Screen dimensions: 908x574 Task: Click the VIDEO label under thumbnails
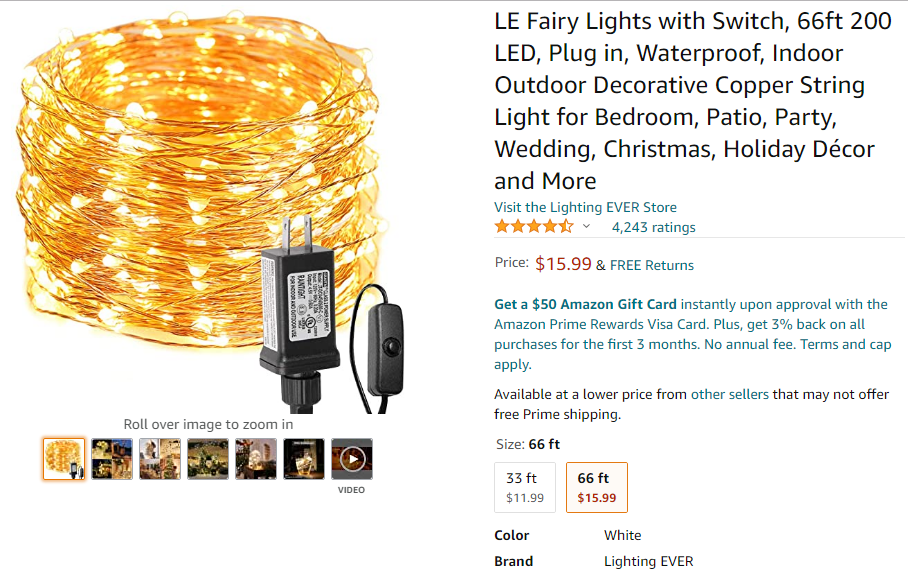coord(351,490)
